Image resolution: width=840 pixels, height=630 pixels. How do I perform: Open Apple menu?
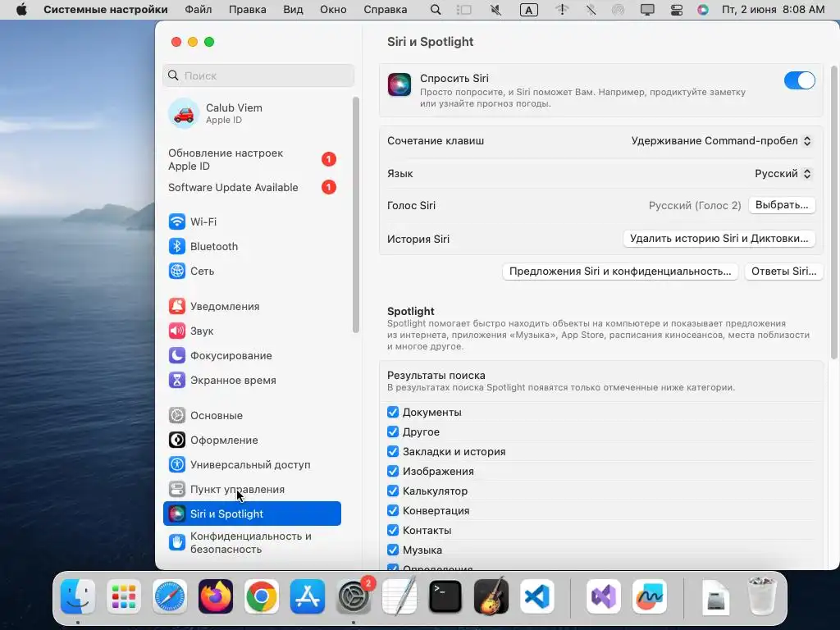tap(21, 10)
